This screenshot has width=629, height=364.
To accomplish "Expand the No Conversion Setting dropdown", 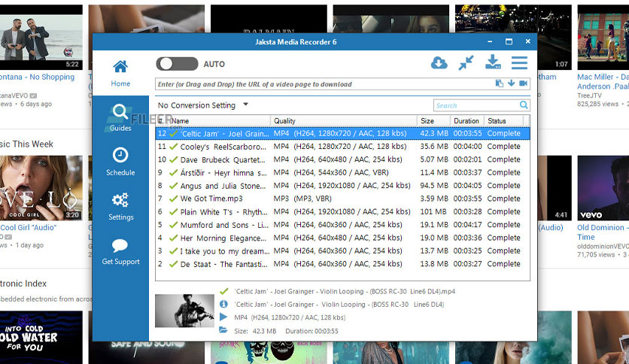I will [x=203, y=105].
